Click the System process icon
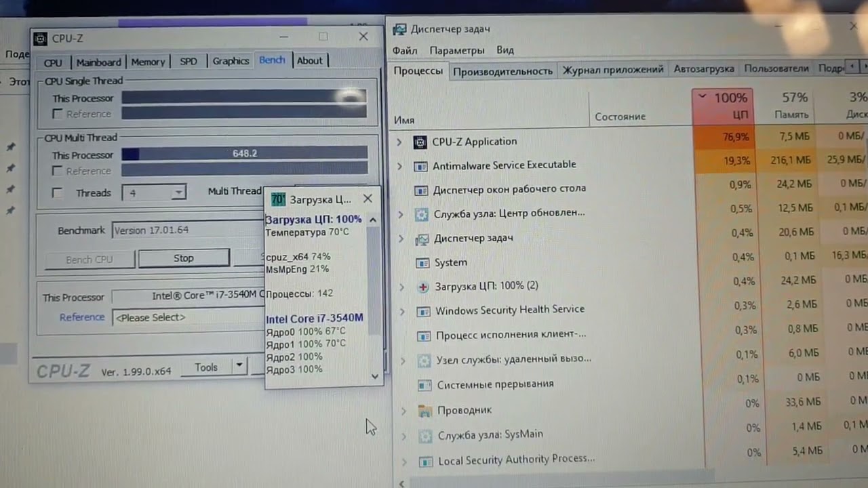The width and height of the screenshot is (868, 488). tap(422, 263)
